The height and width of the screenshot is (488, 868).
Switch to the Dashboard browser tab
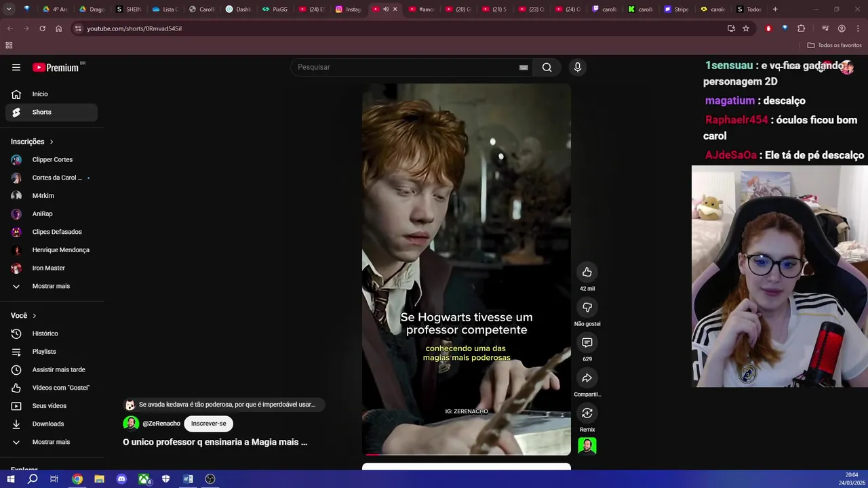point(239,9)
